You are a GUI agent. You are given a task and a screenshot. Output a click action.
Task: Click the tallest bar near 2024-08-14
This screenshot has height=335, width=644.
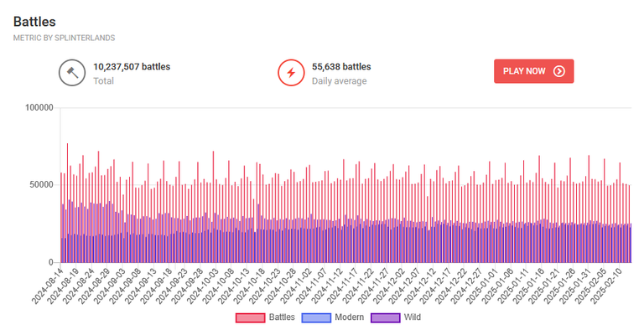67,203
